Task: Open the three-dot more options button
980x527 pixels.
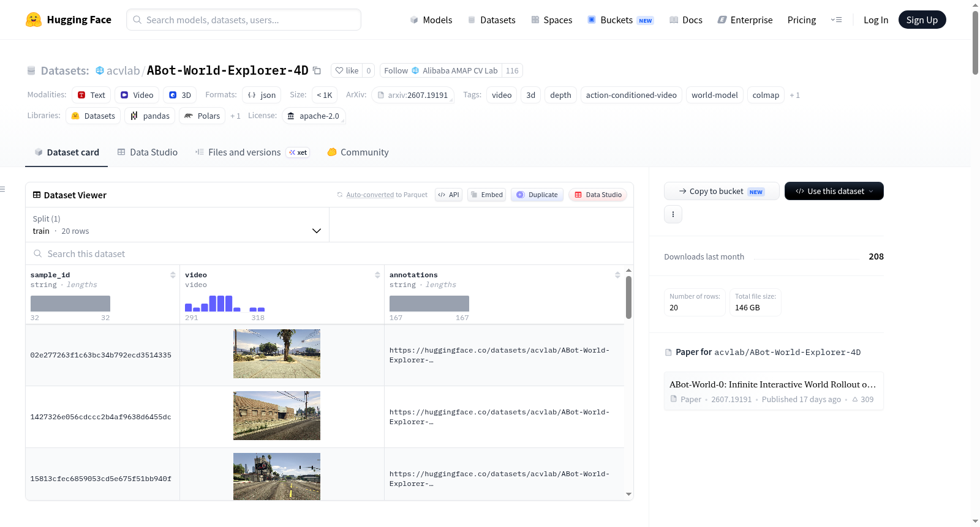Action: coord(673,214)
